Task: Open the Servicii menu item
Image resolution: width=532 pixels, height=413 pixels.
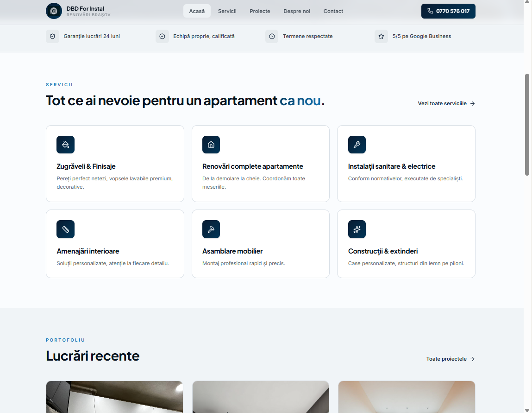Action: (227, 11)
